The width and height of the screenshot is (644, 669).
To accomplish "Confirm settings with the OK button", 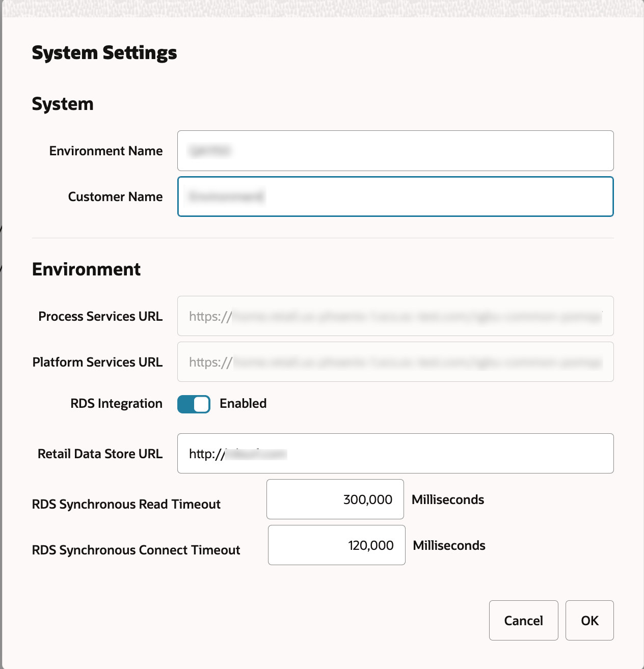I will (x=589, y=621).
